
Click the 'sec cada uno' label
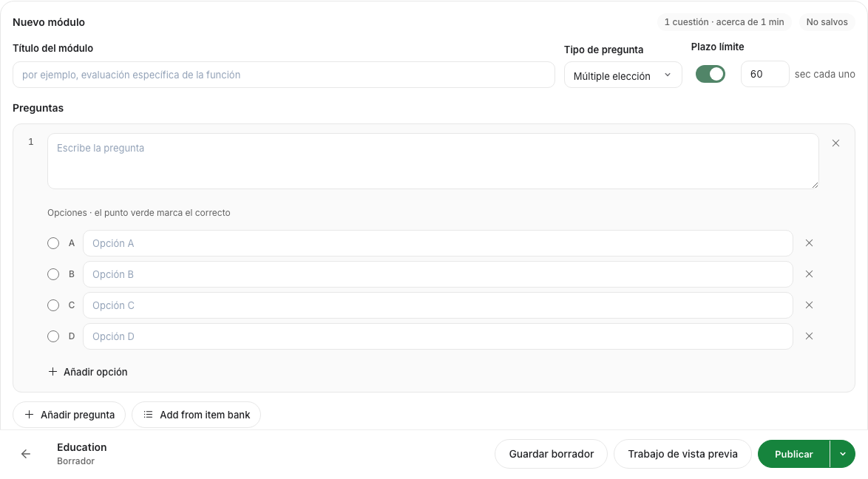click(825, 74)
